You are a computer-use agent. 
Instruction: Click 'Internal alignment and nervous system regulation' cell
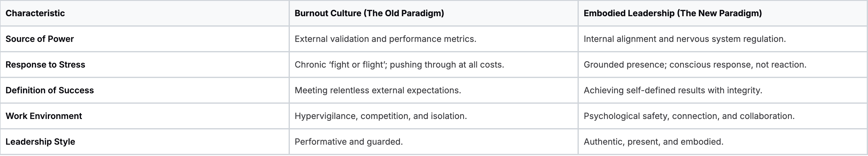[684, 39]
